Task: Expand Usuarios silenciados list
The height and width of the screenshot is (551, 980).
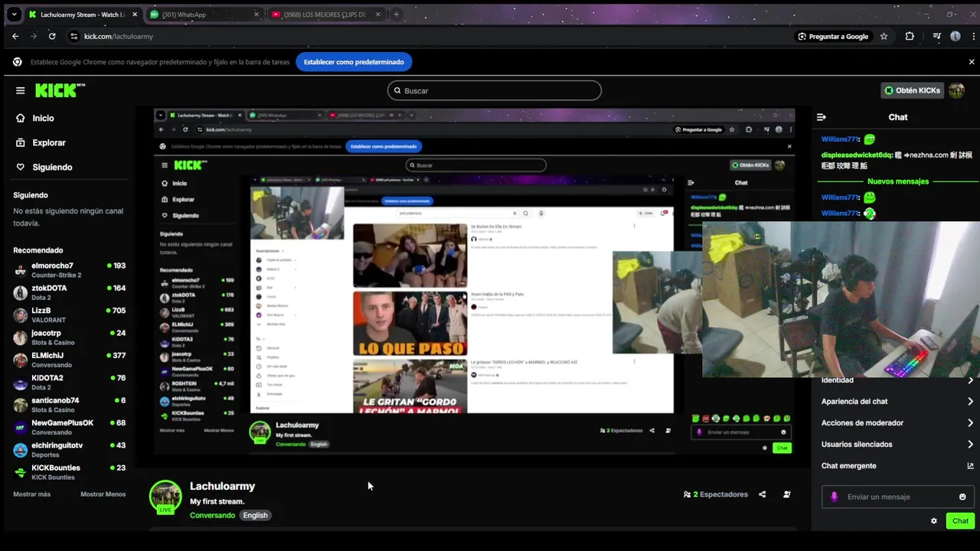Action: click(897, 444)
